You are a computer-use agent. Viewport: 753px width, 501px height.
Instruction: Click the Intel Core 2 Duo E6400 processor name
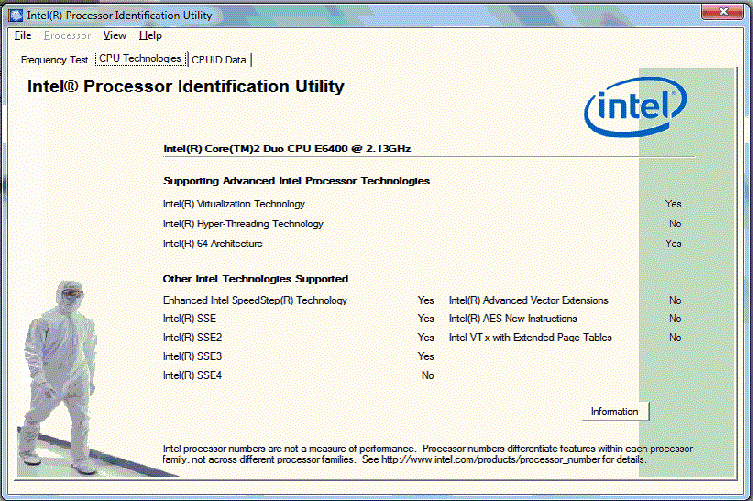tap(287, 149)
